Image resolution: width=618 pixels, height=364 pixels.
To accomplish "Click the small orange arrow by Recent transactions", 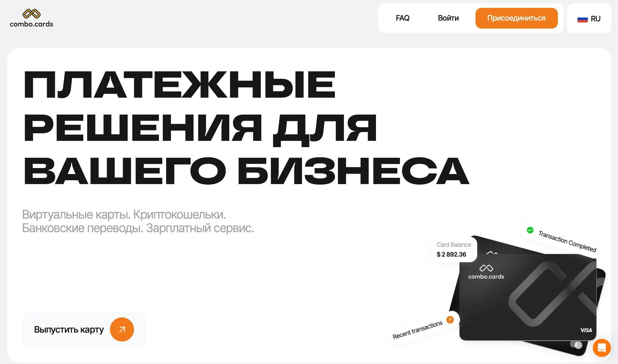I will tap(450, 320).
